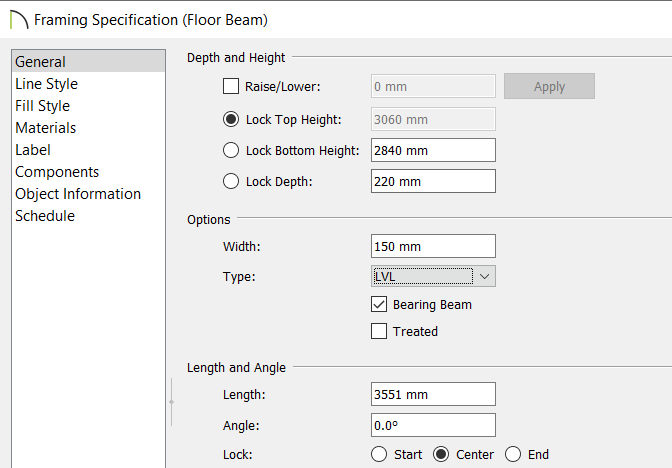Open the Materials panel

[88, 128]
